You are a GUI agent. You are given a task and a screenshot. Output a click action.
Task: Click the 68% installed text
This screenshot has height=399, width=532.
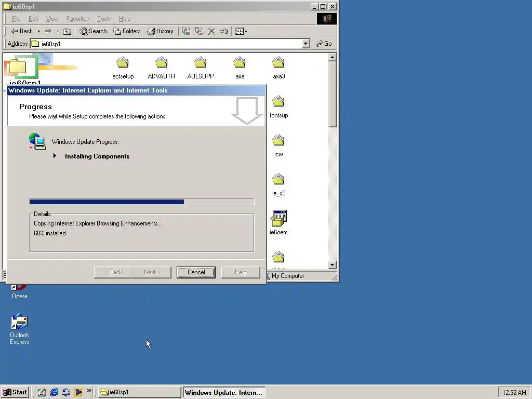(50, 233)
